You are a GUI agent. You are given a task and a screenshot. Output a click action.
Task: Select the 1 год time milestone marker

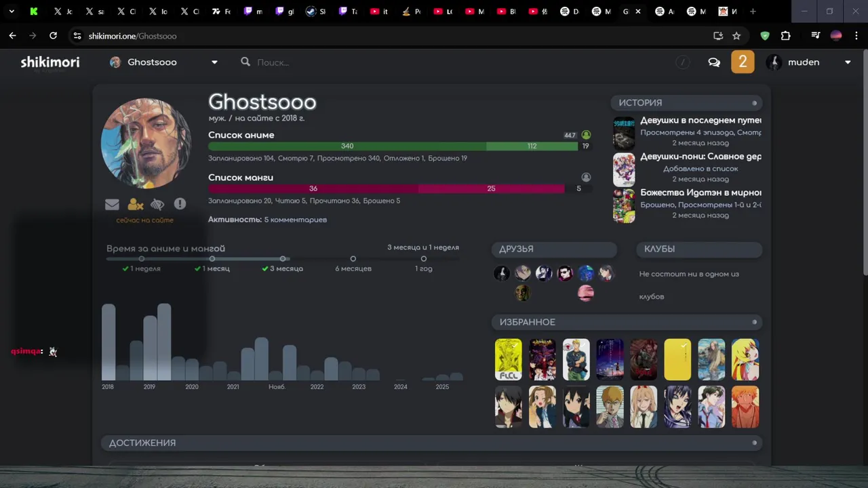tap(423, 259)
